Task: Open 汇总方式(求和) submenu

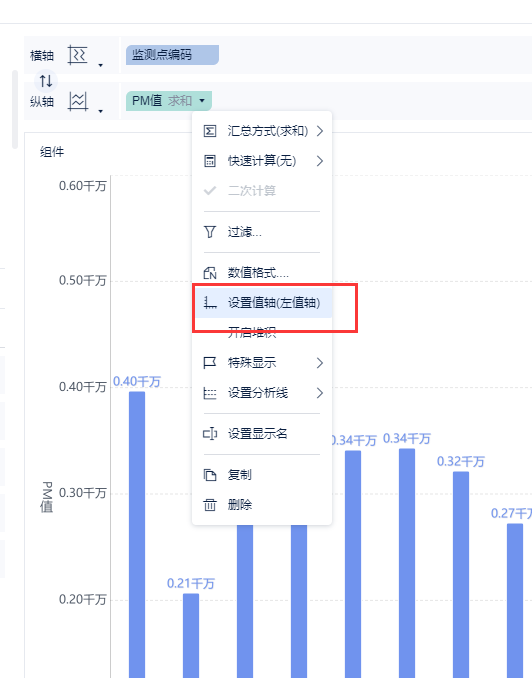Action: pyautogui.click(x=262, y=131)
